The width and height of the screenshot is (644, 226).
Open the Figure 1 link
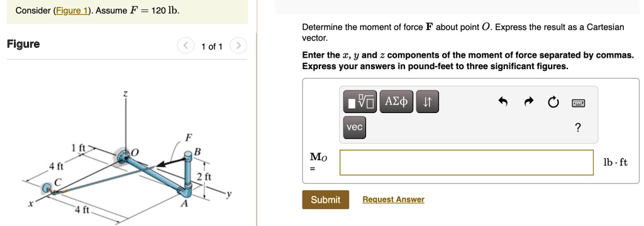click(72, 11)
